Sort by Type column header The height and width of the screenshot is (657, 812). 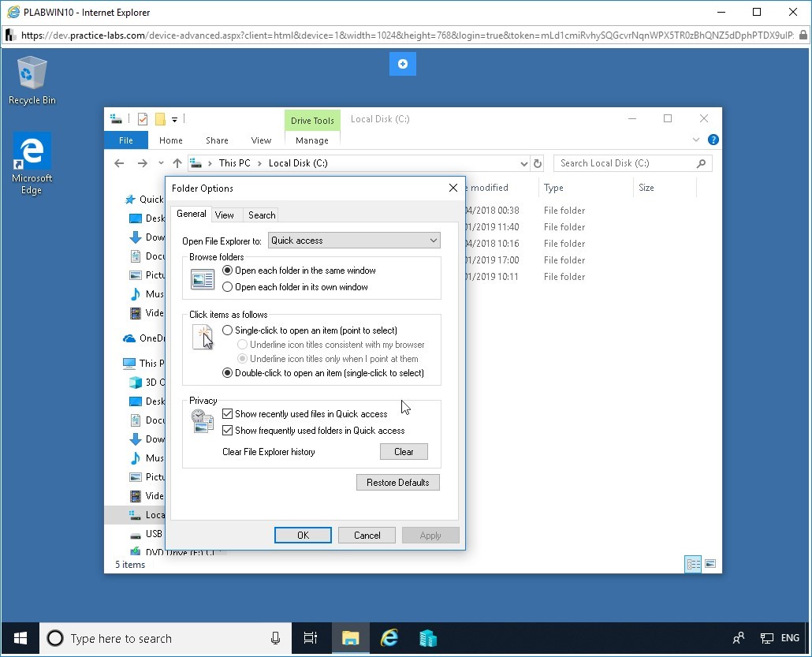pyautogui.click(x=585, y=188)
